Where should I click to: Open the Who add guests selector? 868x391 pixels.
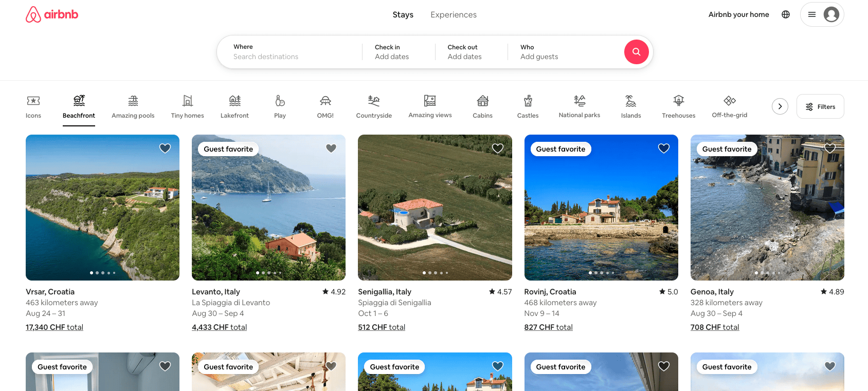[566, 52]
